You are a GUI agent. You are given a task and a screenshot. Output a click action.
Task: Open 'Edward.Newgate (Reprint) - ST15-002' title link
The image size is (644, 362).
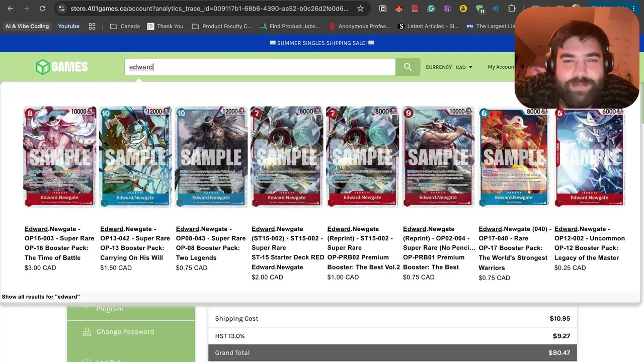pos(360,238)
